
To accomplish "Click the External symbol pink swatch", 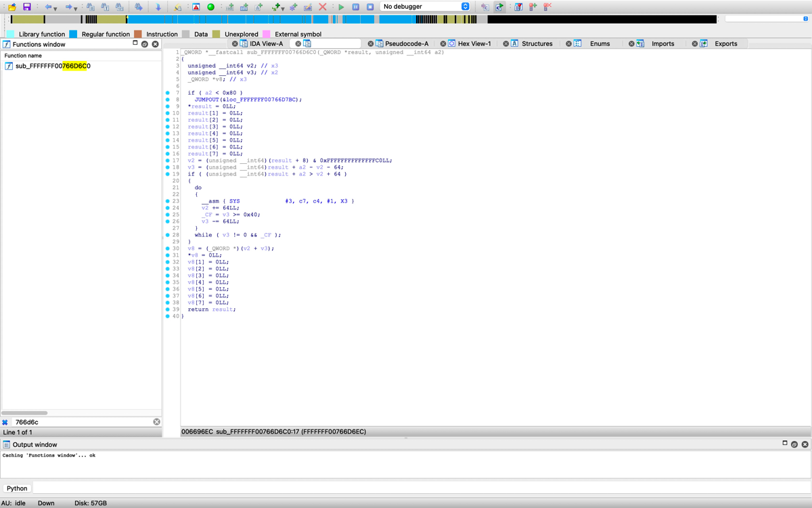I will tap(267, 34).
